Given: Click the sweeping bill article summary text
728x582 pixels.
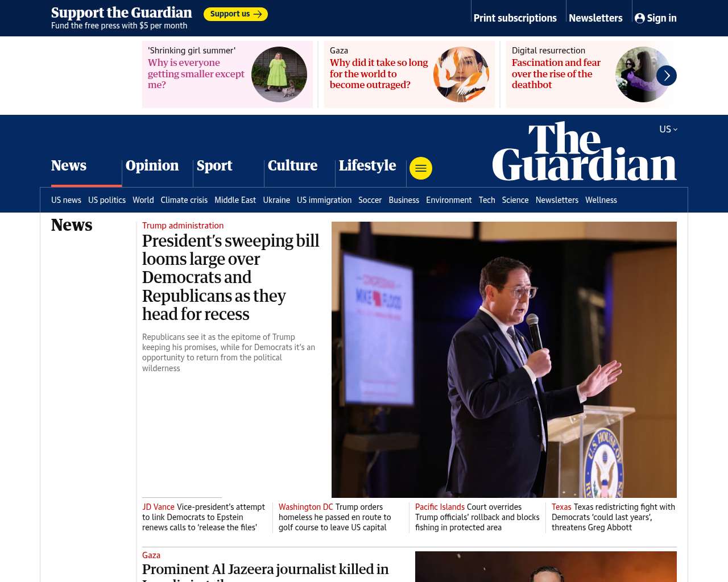Looking at the screenshot, I should (229, 352).
